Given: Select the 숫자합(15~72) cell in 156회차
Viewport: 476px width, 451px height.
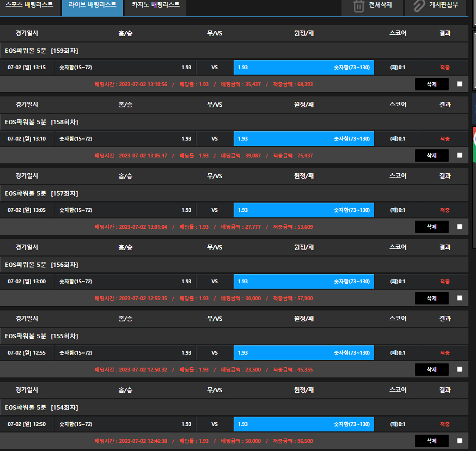Looking at the screenshot, I should click(x=125, y=282).
